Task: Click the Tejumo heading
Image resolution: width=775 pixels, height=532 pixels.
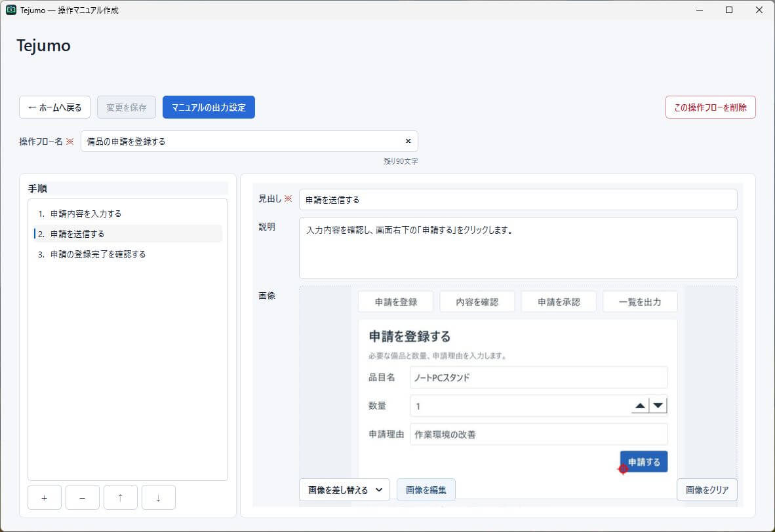Action: click(43, 45)
